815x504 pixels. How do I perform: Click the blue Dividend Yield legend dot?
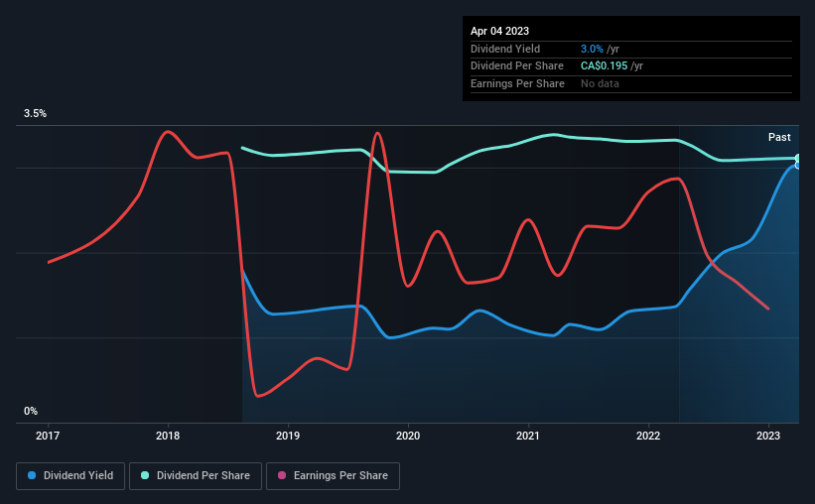coord(32,475)
